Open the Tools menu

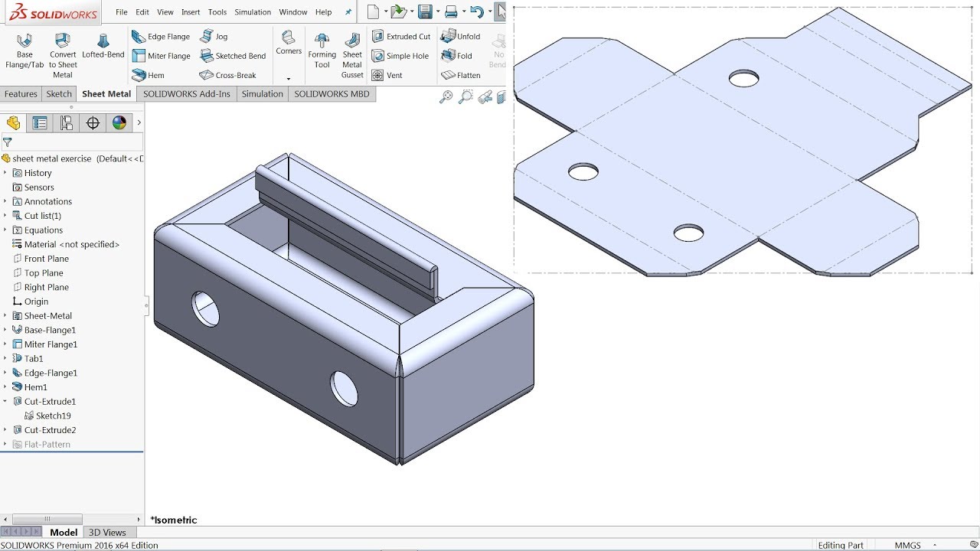tap(217, 12)
